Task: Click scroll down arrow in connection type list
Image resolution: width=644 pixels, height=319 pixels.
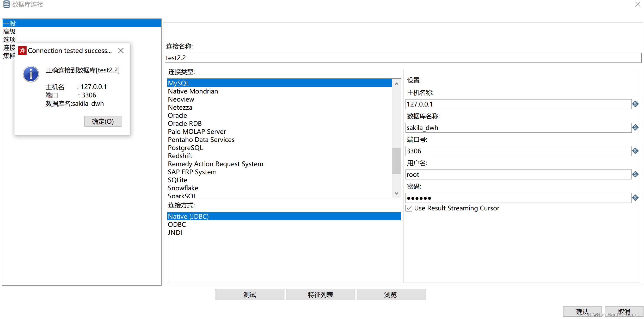Action: tap(396, 193)
